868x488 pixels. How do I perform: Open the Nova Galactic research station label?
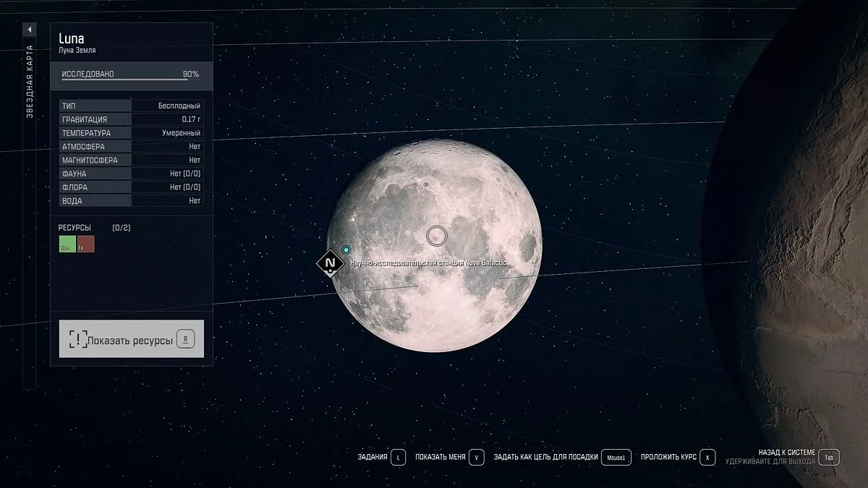[428, 263]
